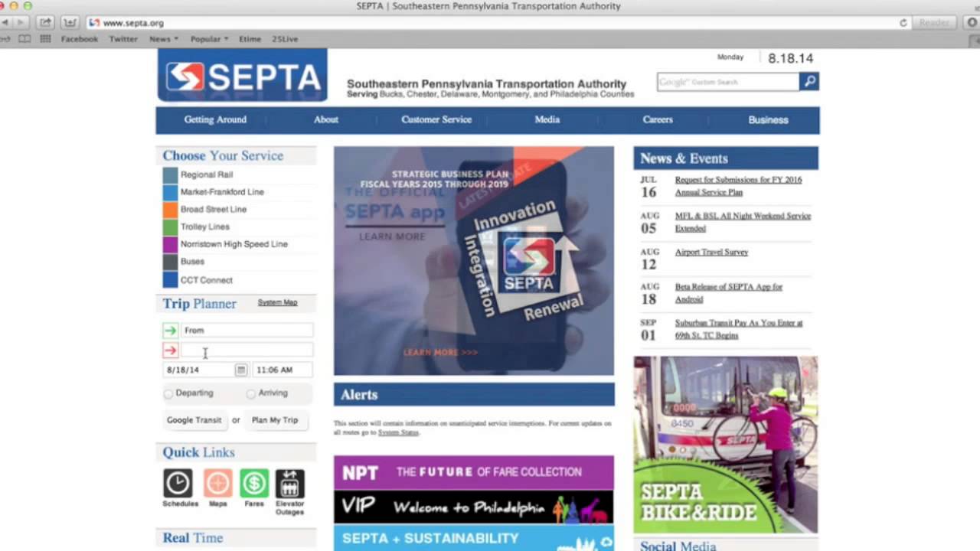Click the Strategic Business Plan slide
Image resolution: width=980 pixels, height=551 pixels.
pyautogui.click(x=474, y=261)
